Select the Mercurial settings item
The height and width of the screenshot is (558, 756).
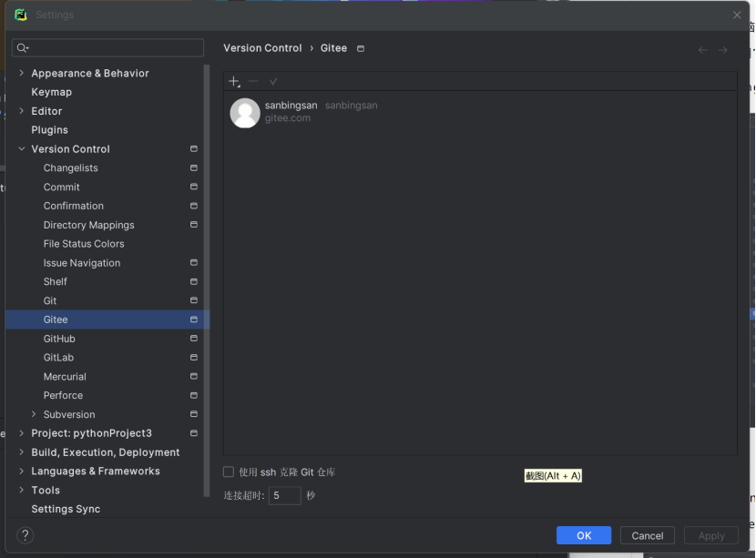click(65, 376)
